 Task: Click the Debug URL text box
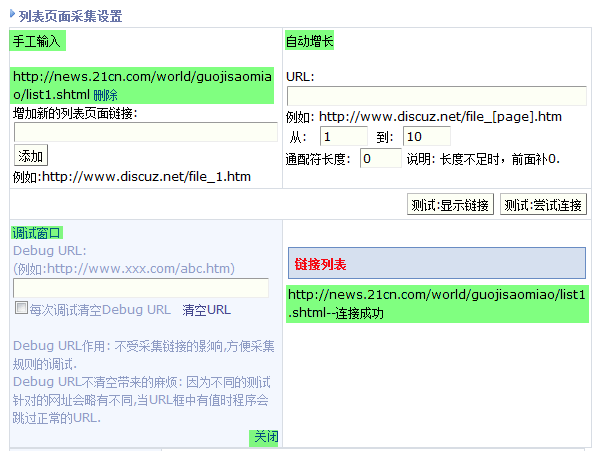[141, 288]
